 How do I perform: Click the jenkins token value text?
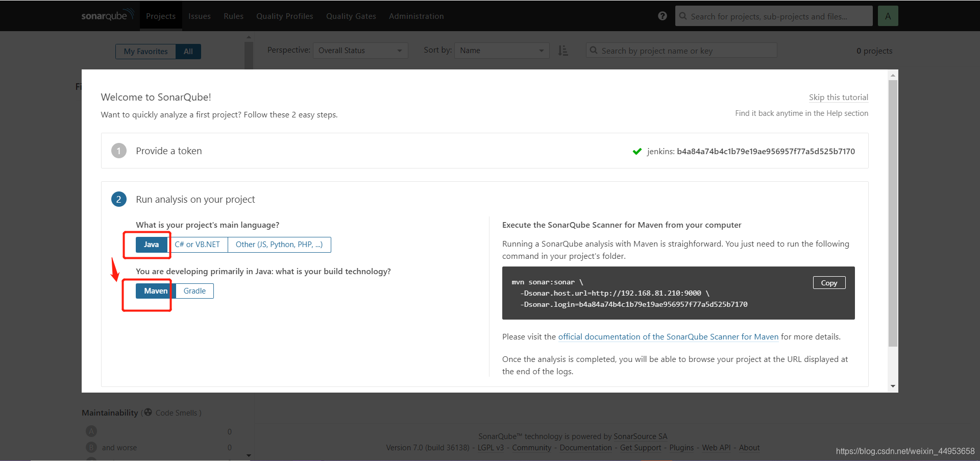[766, 151]
